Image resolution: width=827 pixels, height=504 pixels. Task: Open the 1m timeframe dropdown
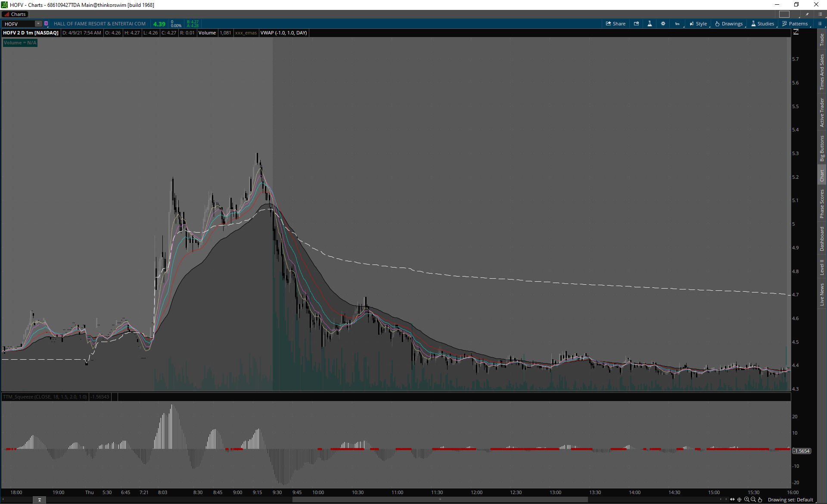click(678, 24)
